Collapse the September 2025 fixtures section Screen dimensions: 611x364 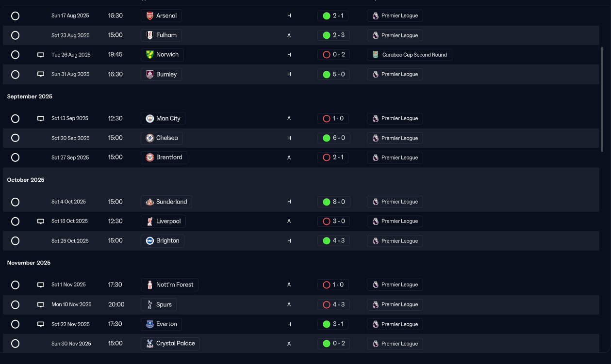30,96
